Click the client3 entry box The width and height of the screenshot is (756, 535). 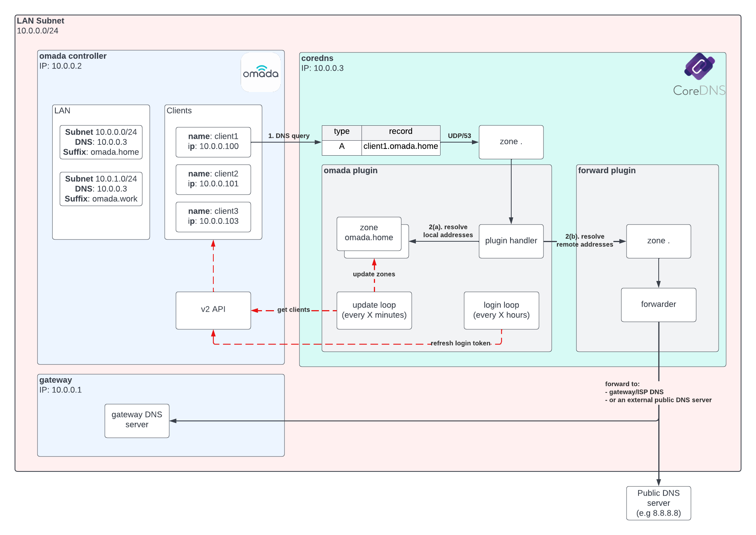(213, 217)
